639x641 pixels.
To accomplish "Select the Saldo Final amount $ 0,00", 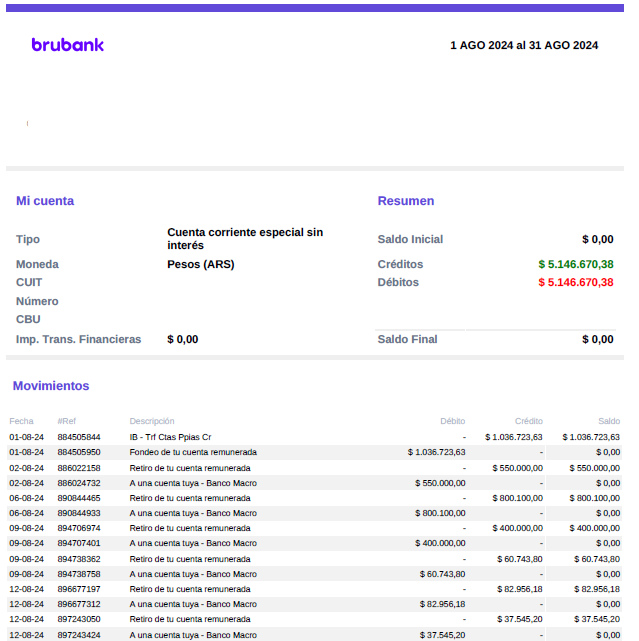I will point(598,339).
